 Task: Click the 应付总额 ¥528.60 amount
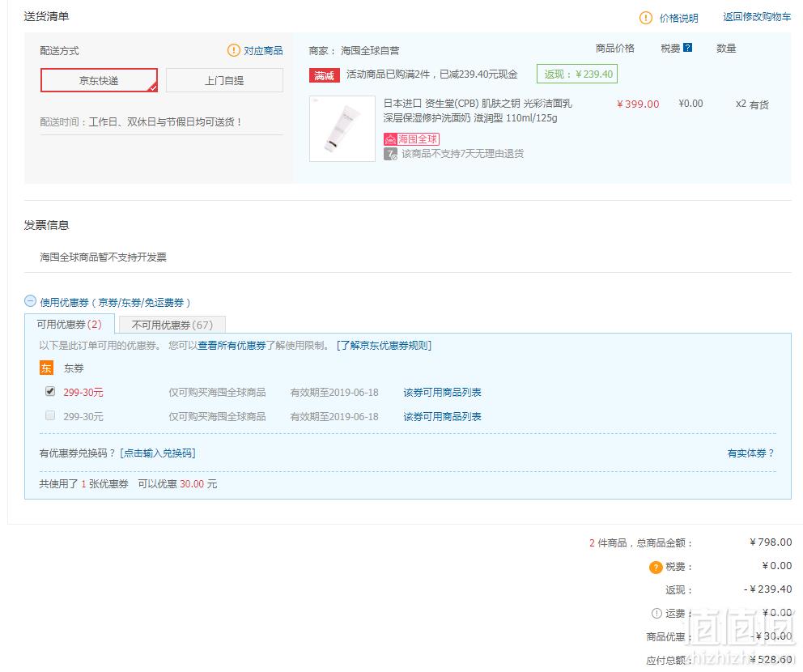[771, 659]
